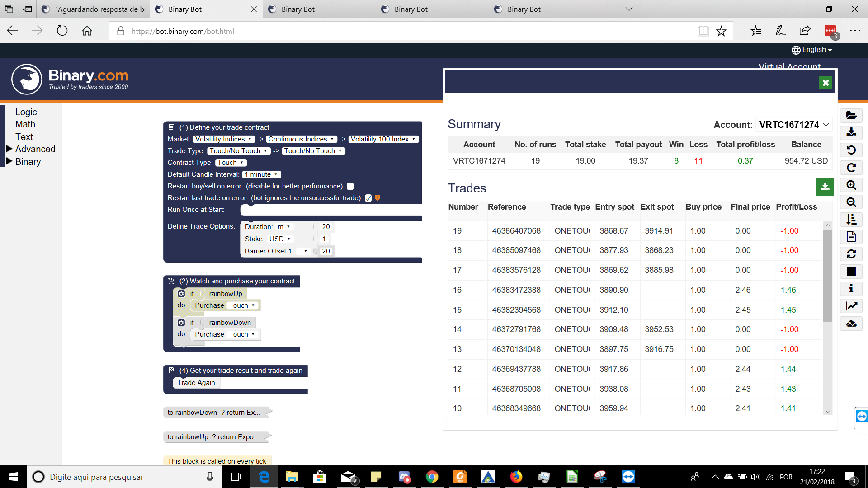Stop the bot with the square icon
Image resolution: width=868 pixels, height=488 pixels.
click(x=851, y=272)
